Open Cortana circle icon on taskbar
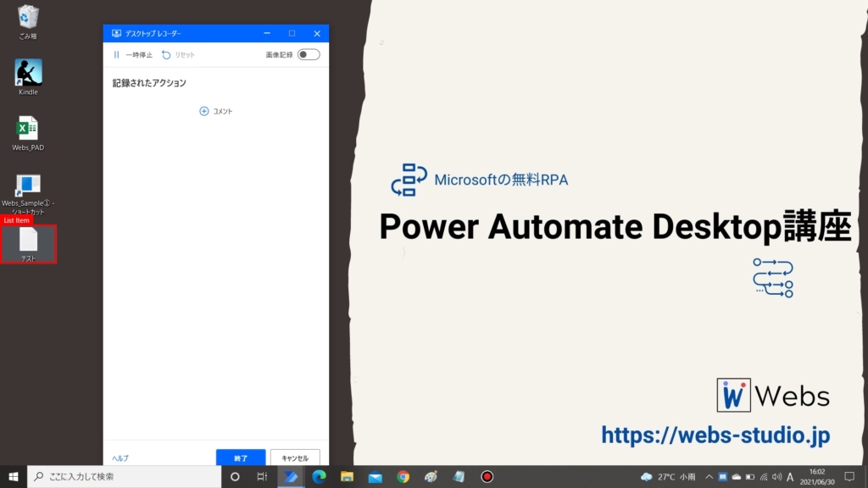The image size is (868, 488). [235, 476]
